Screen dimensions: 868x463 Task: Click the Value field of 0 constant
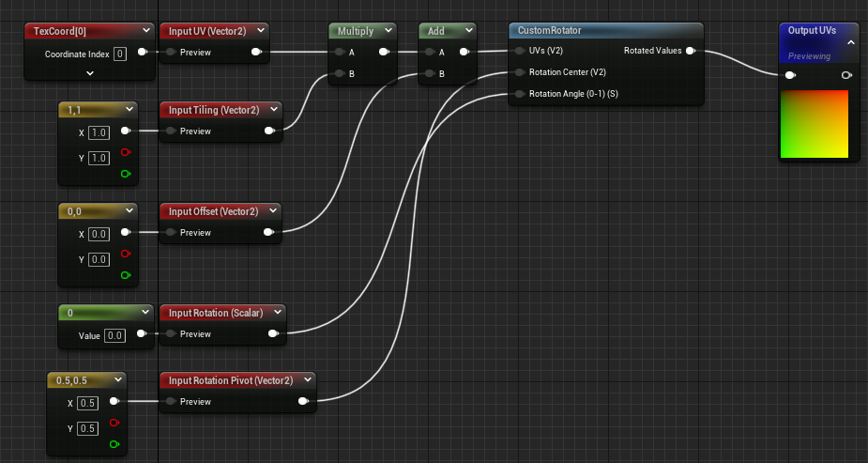pos(114,335)
